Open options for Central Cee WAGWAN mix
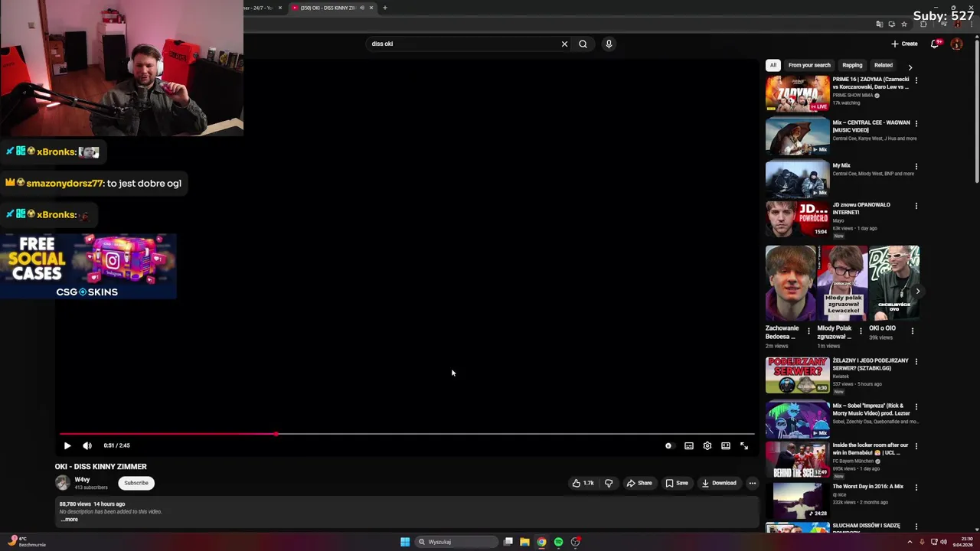Image resolution: width=980 pixels, height=551 pixels. pyautogui.click(x=916, y=123)
